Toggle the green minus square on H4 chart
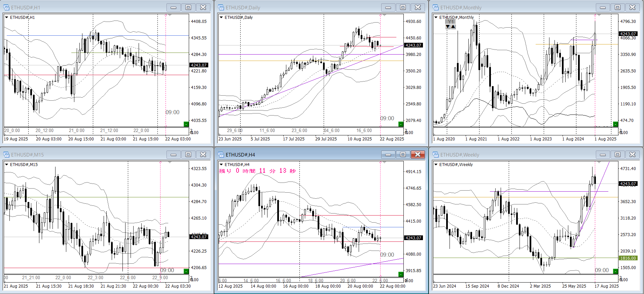 pos(401,274)
